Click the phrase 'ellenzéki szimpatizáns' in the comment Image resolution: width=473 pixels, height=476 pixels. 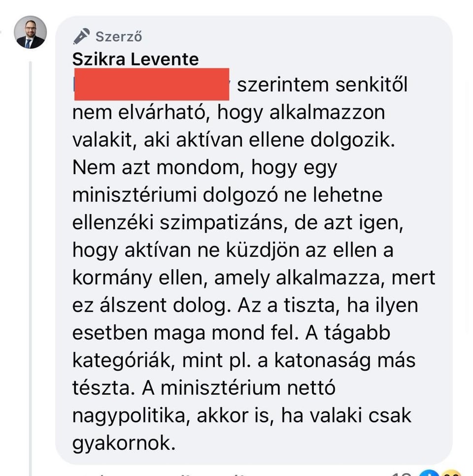(179, 222)
